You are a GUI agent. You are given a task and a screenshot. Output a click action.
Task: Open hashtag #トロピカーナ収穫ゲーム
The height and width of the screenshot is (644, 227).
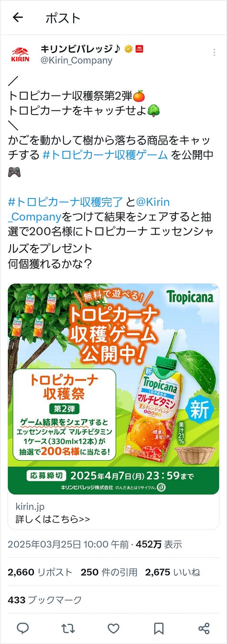point(105,155)
